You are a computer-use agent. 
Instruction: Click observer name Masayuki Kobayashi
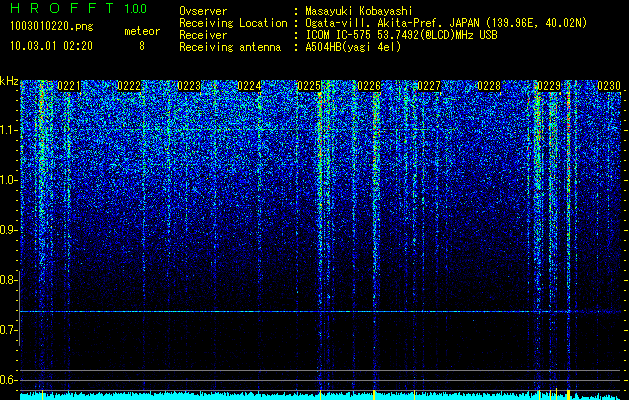359,11
